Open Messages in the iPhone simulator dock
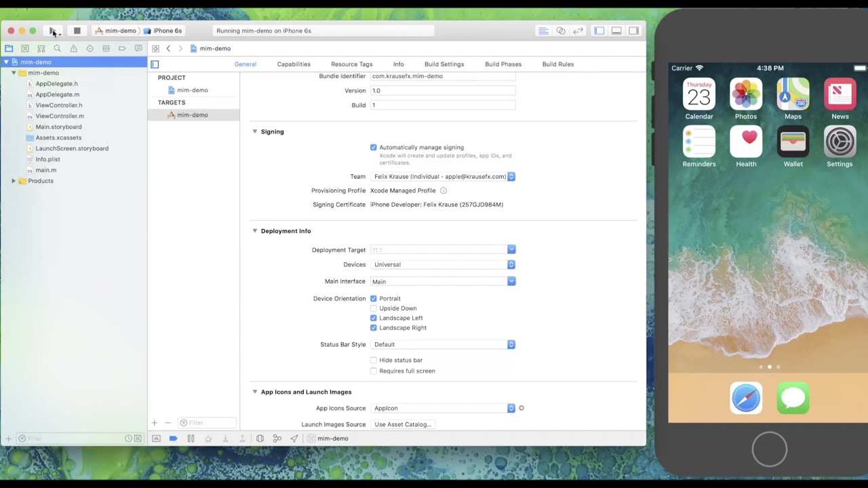The width and height of the screenshot is (868, 488). click(793, 398)
